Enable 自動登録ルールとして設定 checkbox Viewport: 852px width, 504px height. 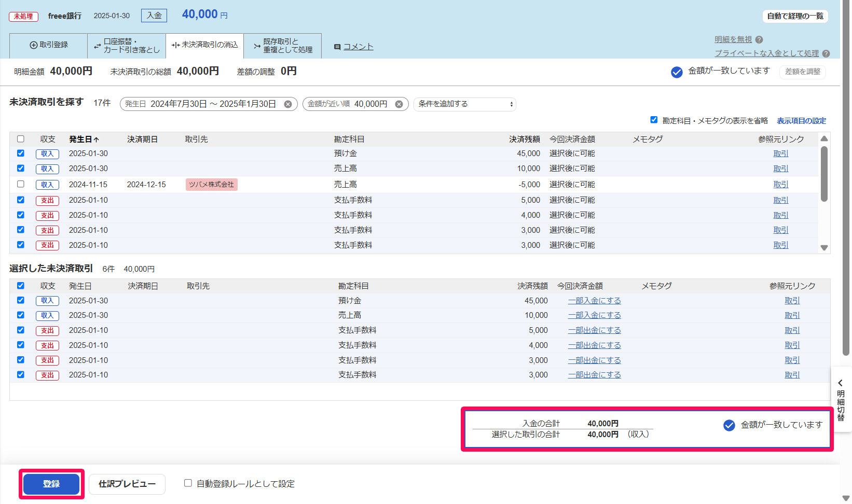pyautogui.click(x=188, y=483)
